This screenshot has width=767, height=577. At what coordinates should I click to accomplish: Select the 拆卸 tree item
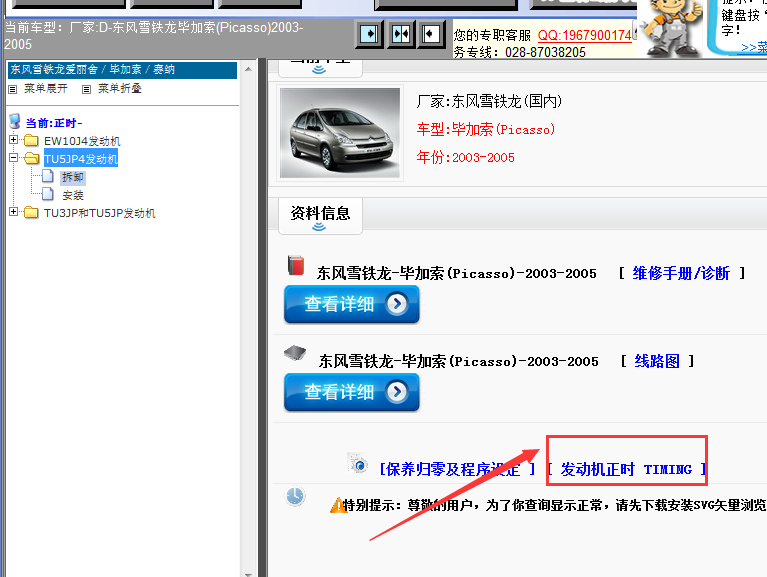click(73, 177)
